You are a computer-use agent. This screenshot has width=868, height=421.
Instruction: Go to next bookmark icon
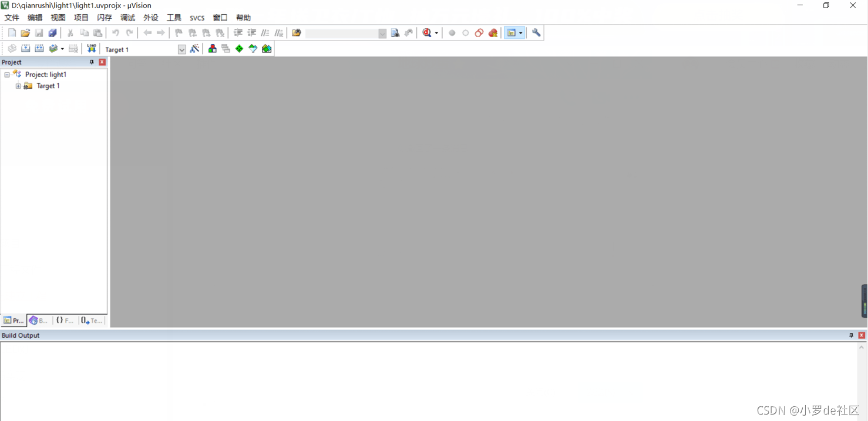206,33
